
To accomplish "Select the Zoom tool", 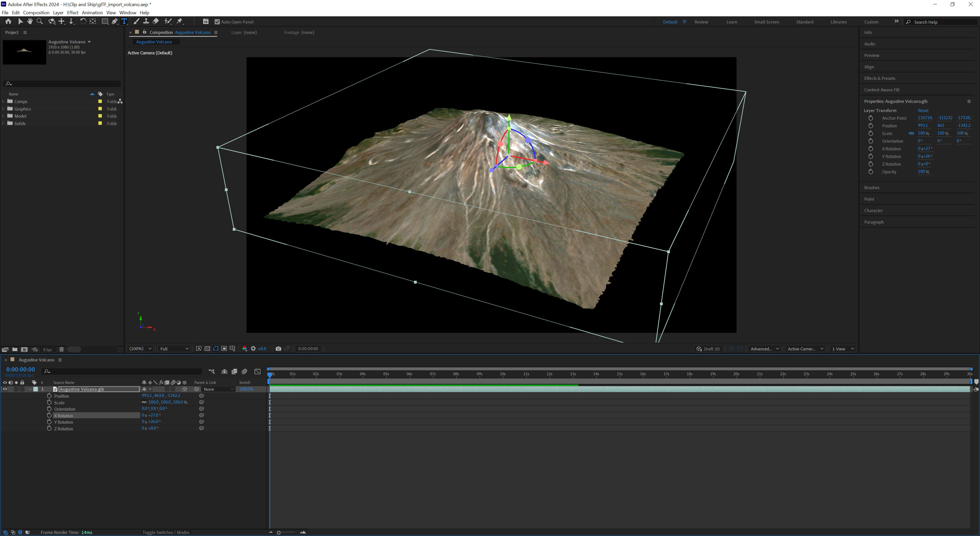I will tap(40, 21).
